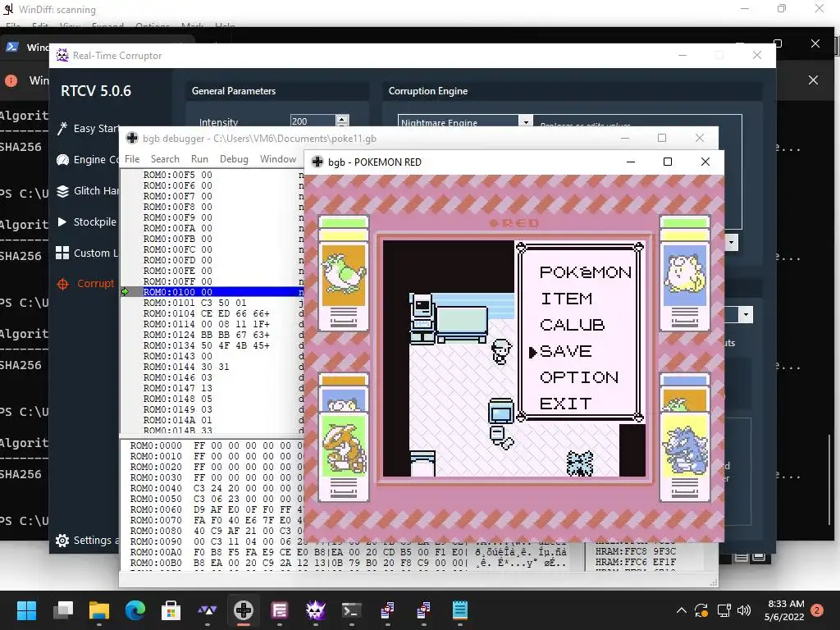Open Task View from the taskbar
840x630 pixels.
pos(63,610)
